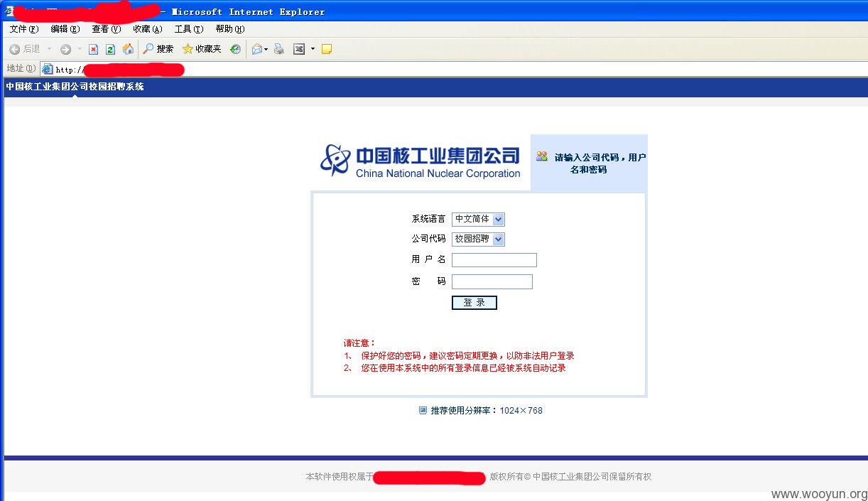
Task: Open the 编辑(E) menu
Action: point(65,29)
